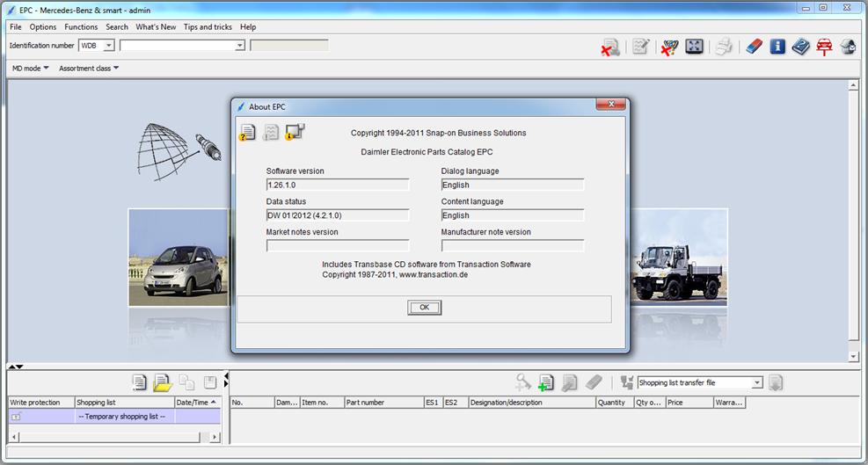Collapse the bottom panel with splitter arrows

tap(16, 367)
